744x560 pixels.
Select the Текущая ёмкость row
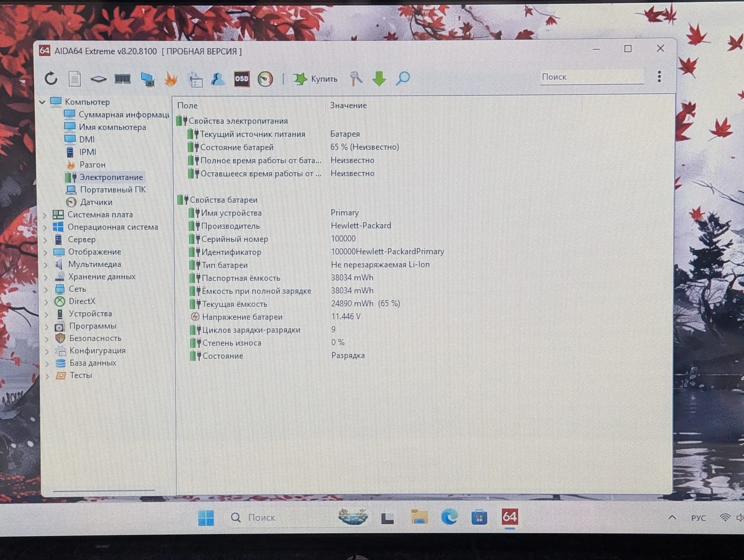(295, 304)
